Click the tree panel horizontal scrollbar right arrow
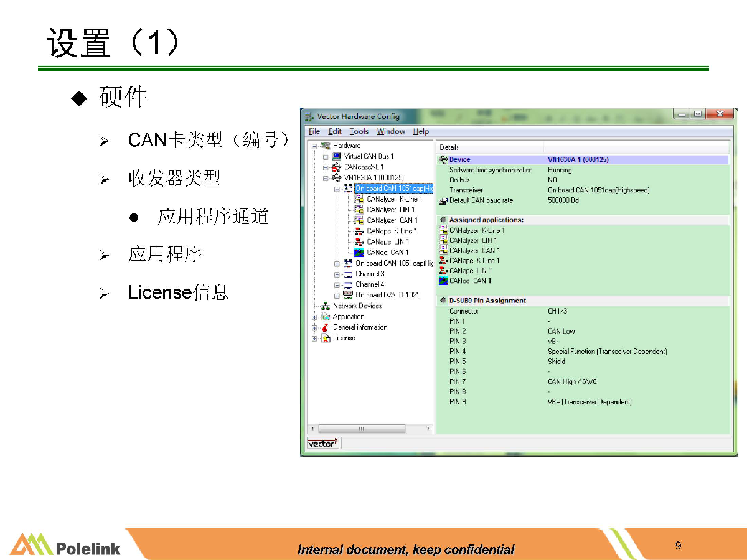747x560 pixels. (428, 429)
